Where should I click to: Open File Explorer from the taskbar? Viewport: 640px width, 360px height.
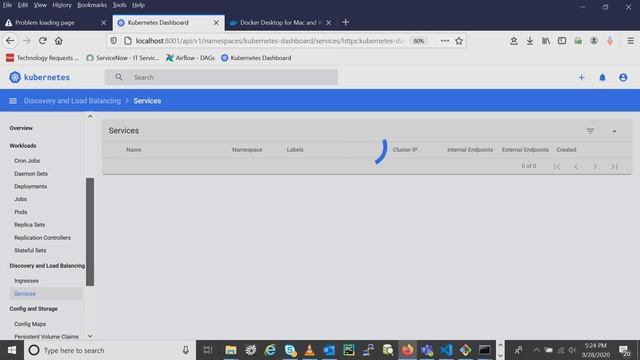pyautogui.click(x=231, y=350)
